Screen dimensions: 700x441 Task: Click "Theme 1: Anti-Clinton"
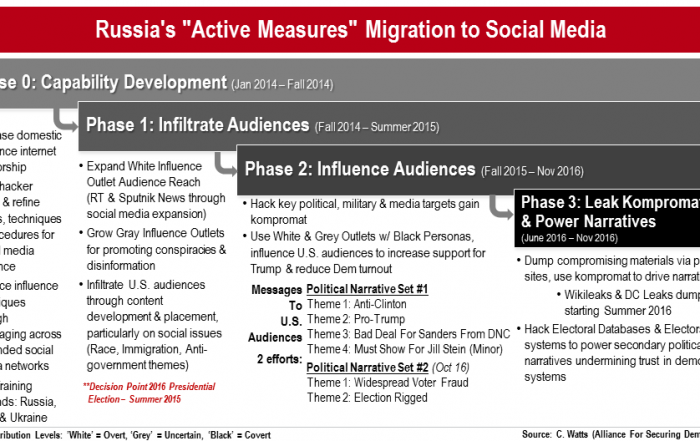(357, 304)
